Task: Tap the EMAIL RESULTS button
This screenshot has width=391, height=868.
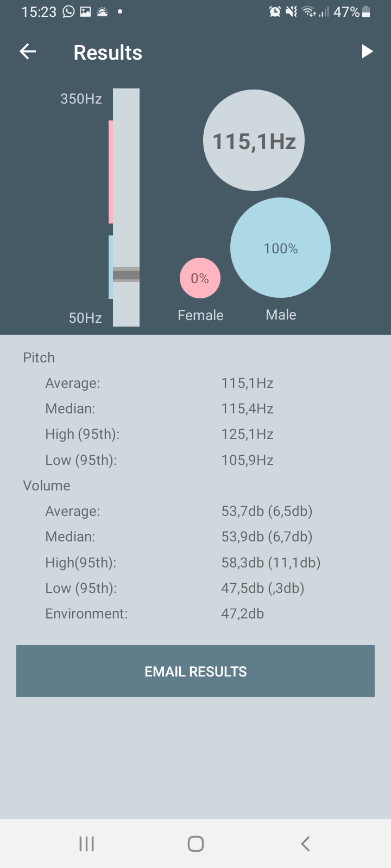Action: pyautogui.click(x=195, y=671)
